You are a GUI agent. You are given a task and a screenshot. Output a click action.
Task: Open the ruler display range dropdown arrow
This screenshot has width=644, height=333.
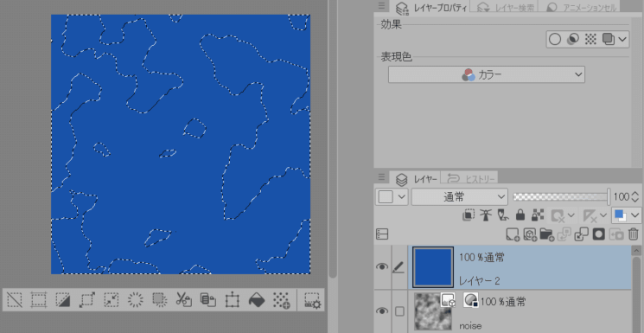click(603, 215)
